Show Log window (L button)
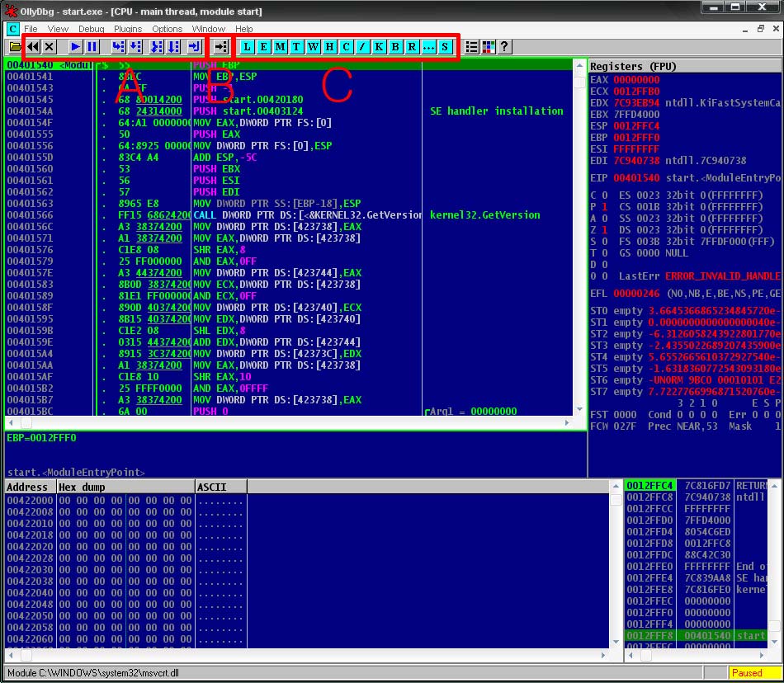Viewport: 784px width, 683px height. [247, 47]
